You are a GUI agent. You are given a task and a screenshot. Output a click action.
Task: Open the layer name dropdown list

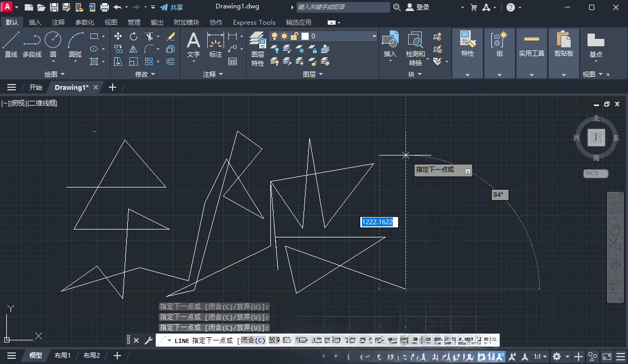(374, 36)
